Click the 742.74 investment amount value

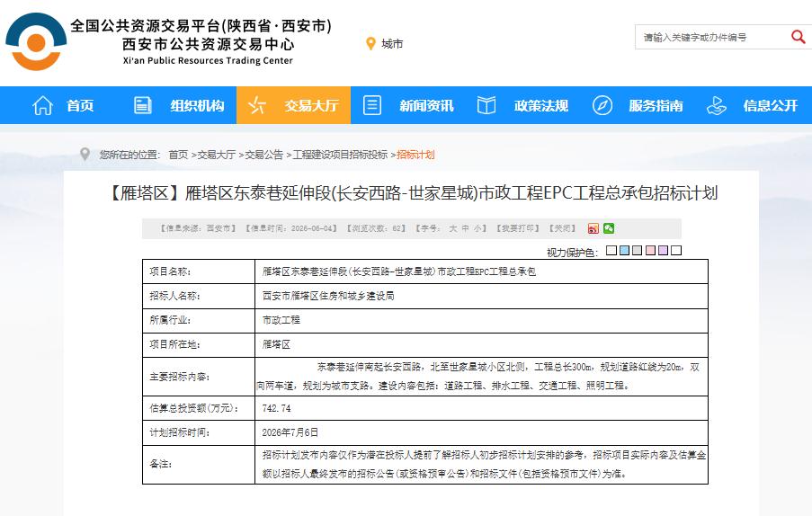[277, 408]
